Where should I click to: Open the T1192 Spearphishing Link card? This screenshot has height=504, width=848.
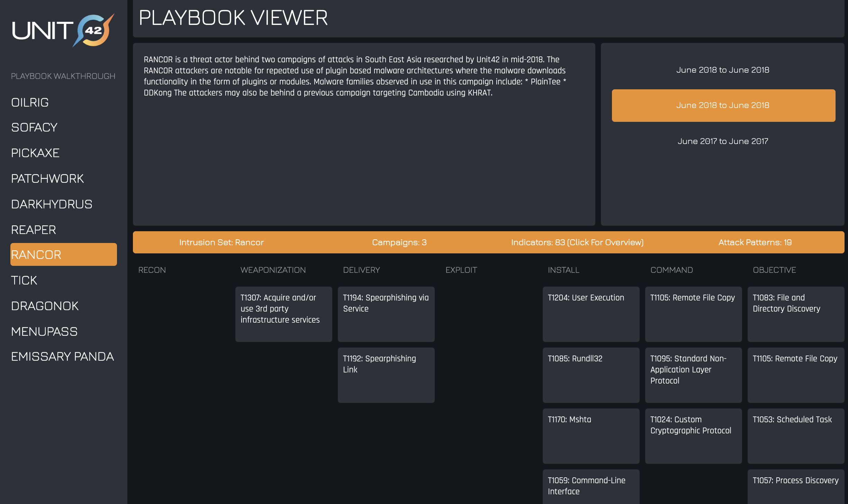[x=386, y=375]
